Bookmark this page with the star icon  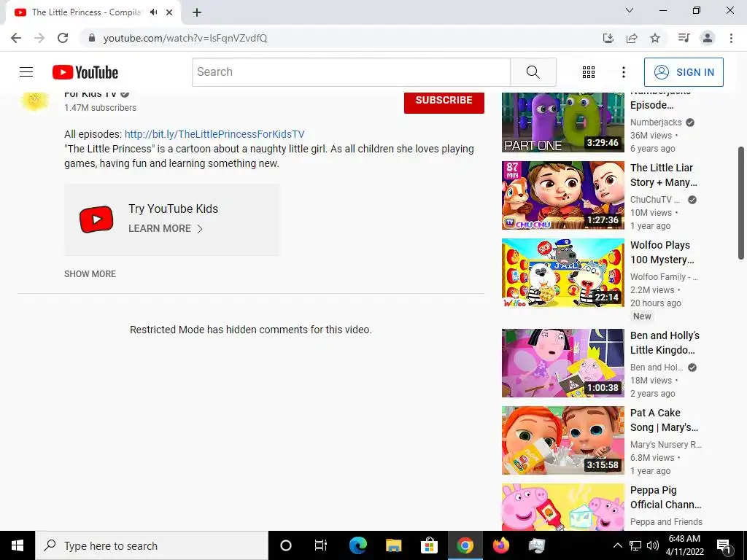pyautogui.click(x=655, y=38)
